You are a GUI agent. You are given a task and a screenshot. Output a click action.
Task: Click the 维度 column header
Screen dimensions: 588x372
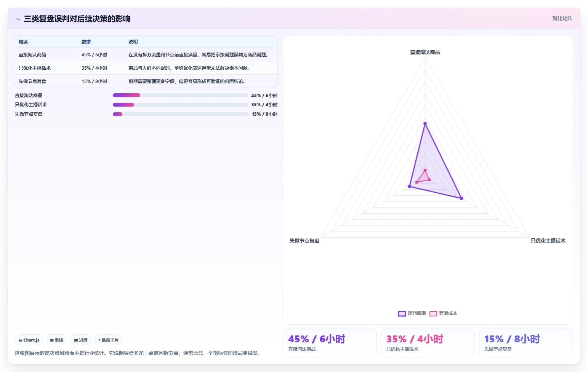click(x=23, y=42)
